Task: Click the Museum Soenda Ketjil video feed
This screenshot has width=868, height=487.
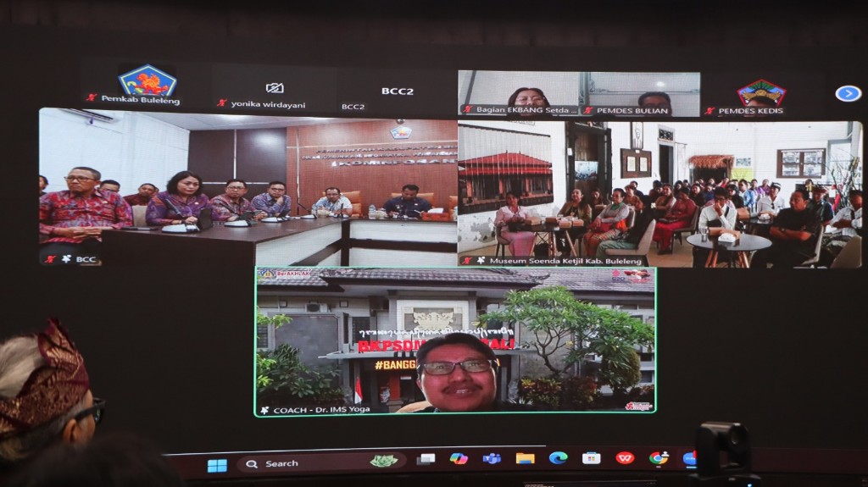Action: [659, 193]
